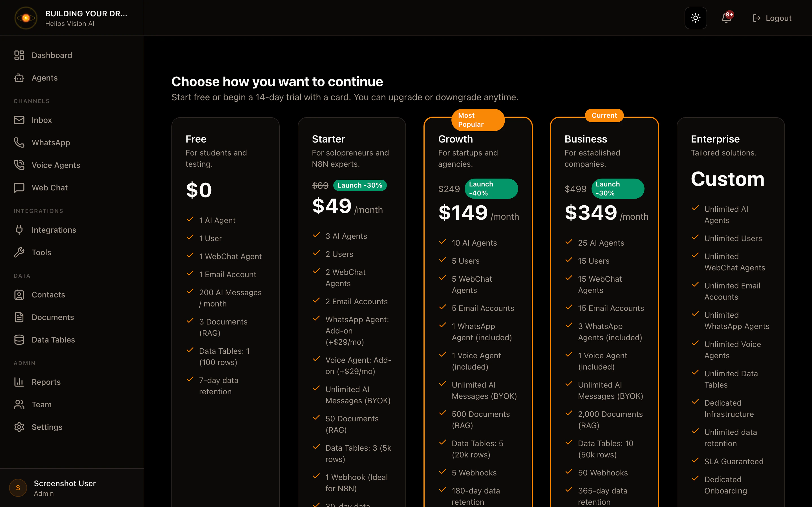Toggle light mode with the sun icon
The height and width of the screenshot is (507, 812).
(x=696, y=18)
